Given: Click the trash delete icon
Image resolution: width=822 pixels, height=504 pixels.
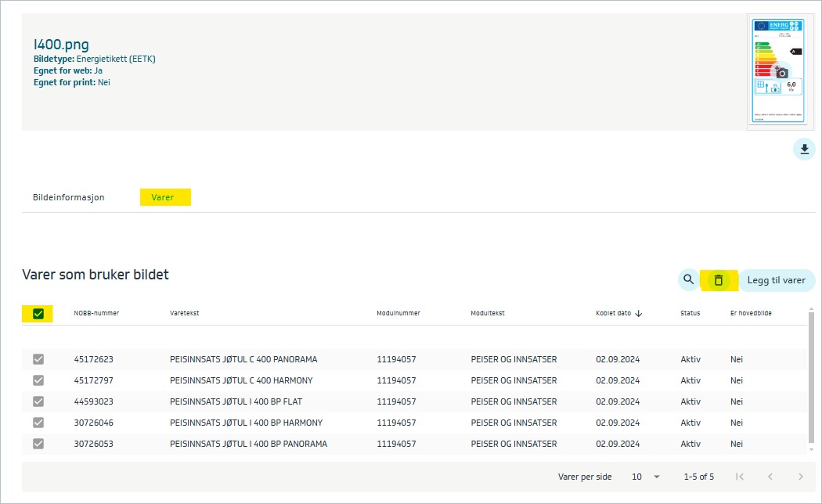Looking at the screenshot, I should coord(719,279).
